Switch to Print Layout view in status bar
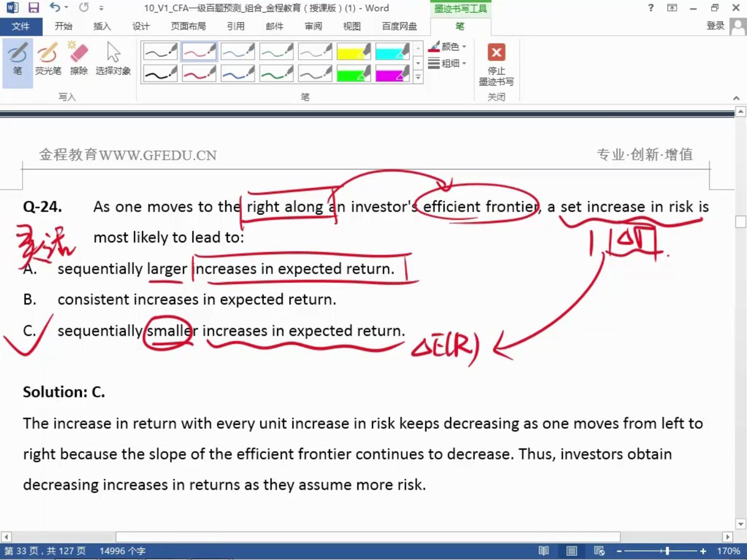 click(571, 551)
